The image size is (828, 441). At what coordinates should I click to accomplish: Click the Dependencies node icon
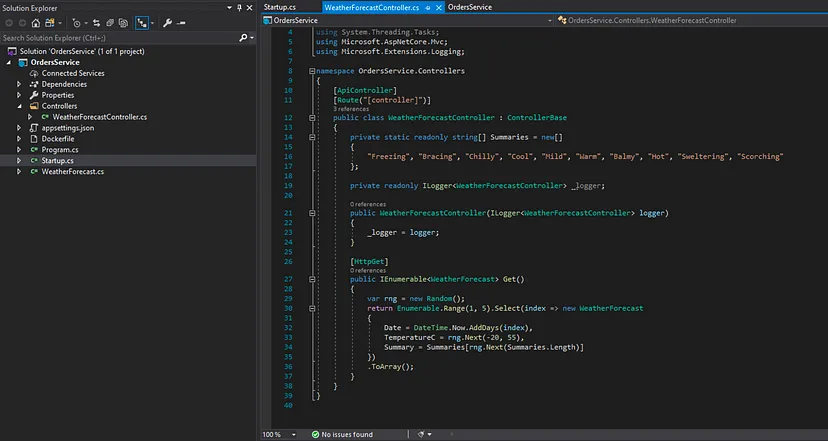34,84
